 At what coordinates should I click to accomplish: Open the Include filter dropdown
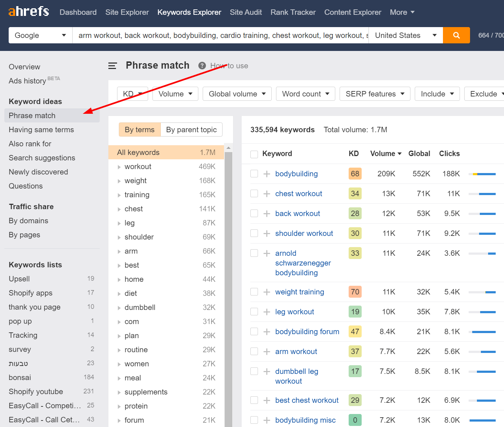click(x=437, y=94)
